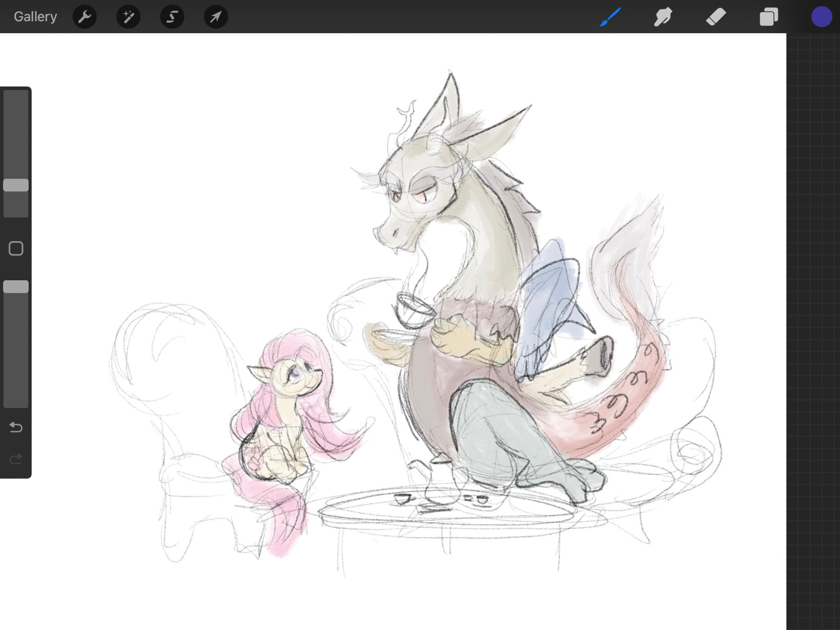This screenshot has height=630, width=840.
Task: Select the Eraser tool
Action: pyautogui.click(x=716, y=17)
